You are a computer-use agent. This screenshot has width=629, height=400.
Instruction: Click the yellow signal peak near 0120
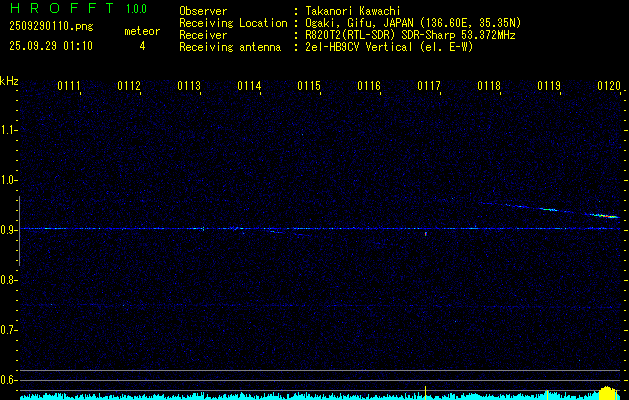point(608,393)
